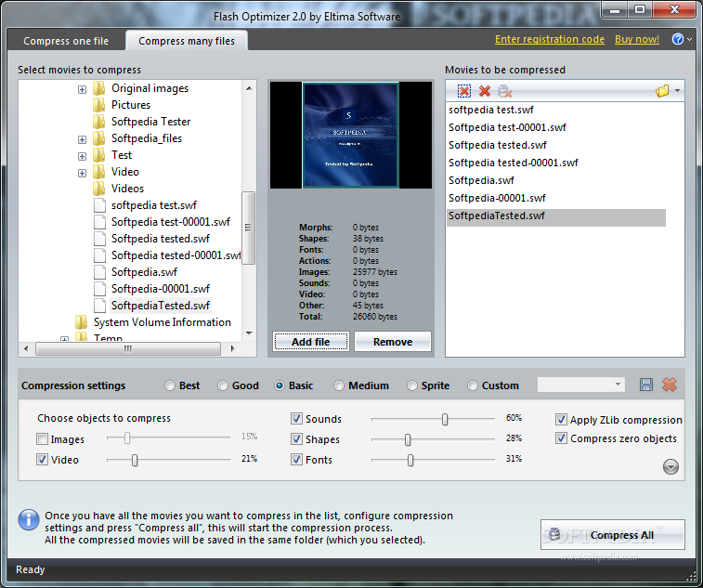Click the Video folder icon

[99, 172]
